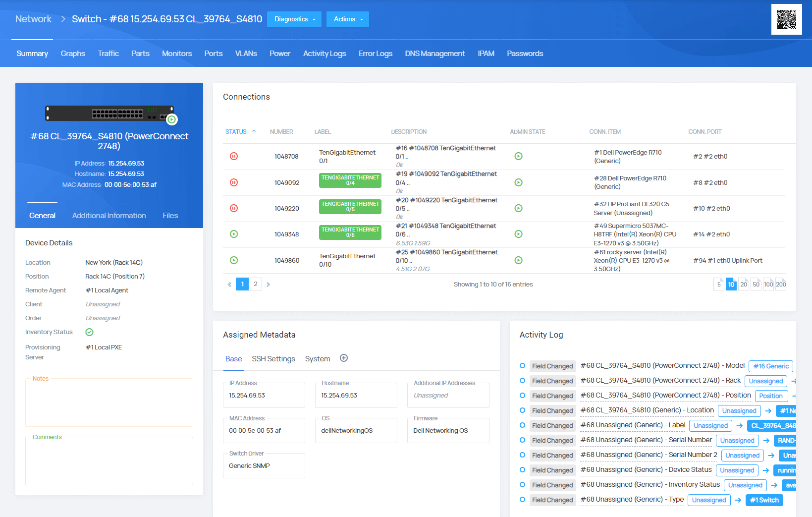Sort connections by DESCRIPTION column

click(409, 132)
